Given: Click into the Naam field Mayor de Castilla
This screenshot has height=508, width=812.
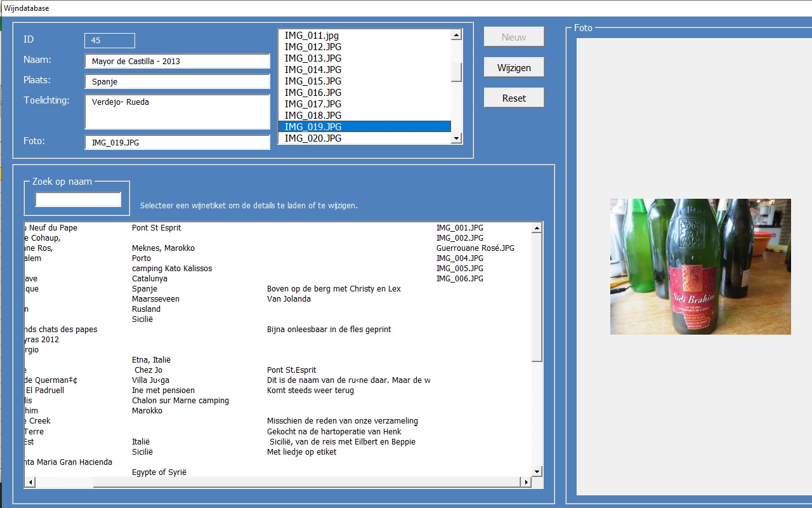Looking at the screenshot, I should coord(178,61).
